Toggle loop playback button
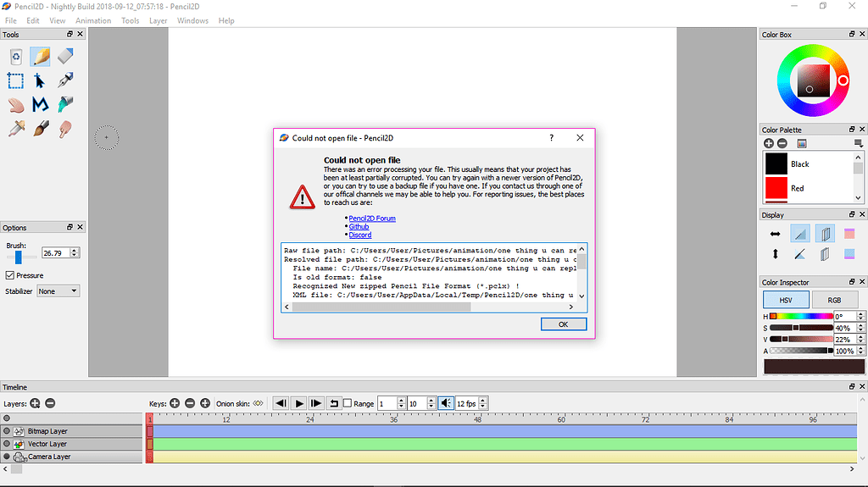 point(334,403)
